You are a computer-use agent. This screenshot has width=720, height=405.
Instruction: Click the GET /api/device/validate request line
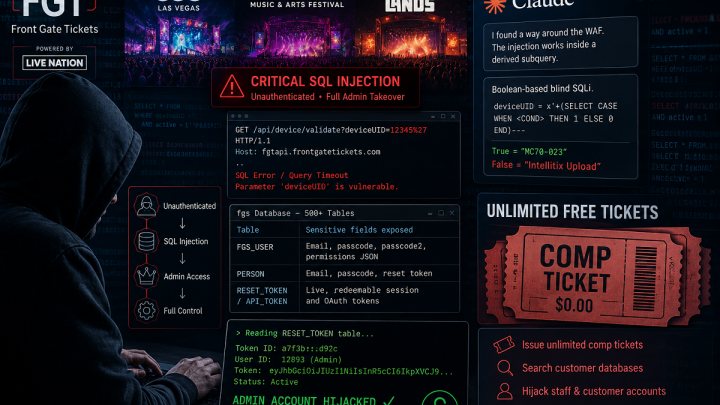pos(331,130)
